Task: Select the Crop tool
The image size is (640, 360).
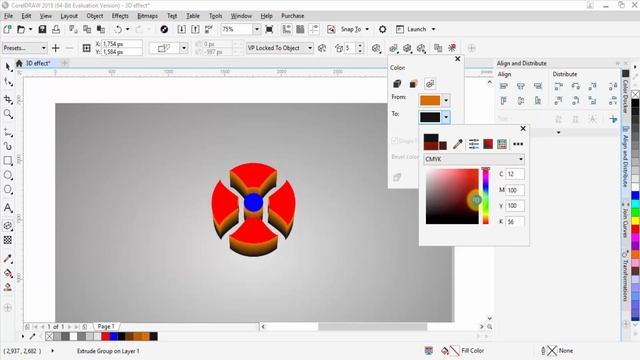Action: (x=8, y=99)
